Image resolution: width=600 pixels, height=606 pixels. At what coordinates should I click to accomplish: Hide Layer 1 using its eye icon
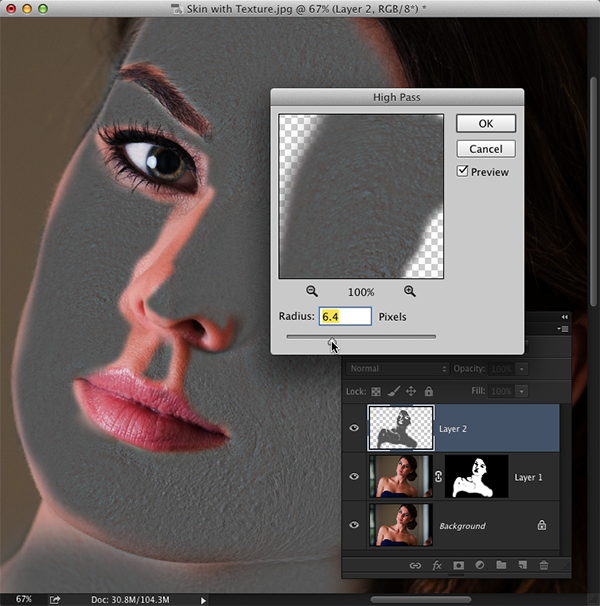354,477
